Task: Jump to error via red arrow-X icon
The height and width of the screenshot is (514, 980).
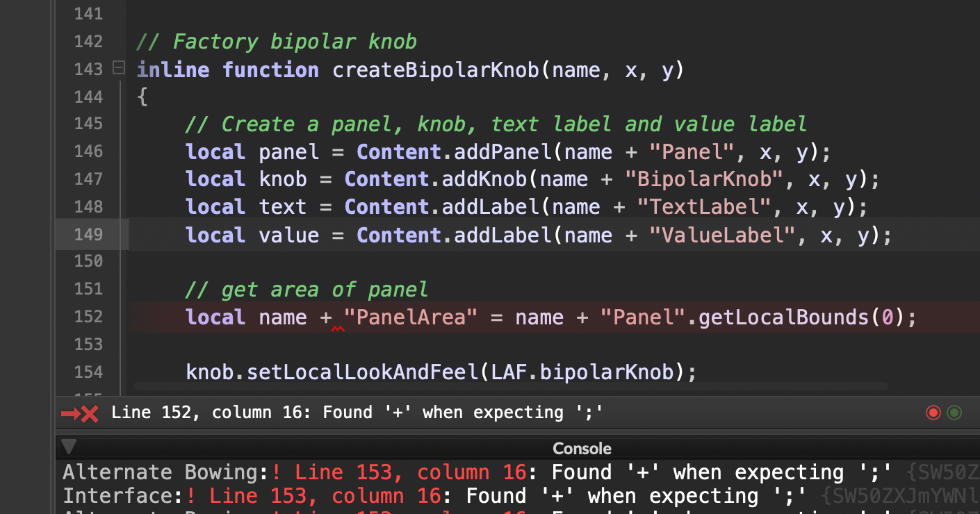Action: click(80, 414)
